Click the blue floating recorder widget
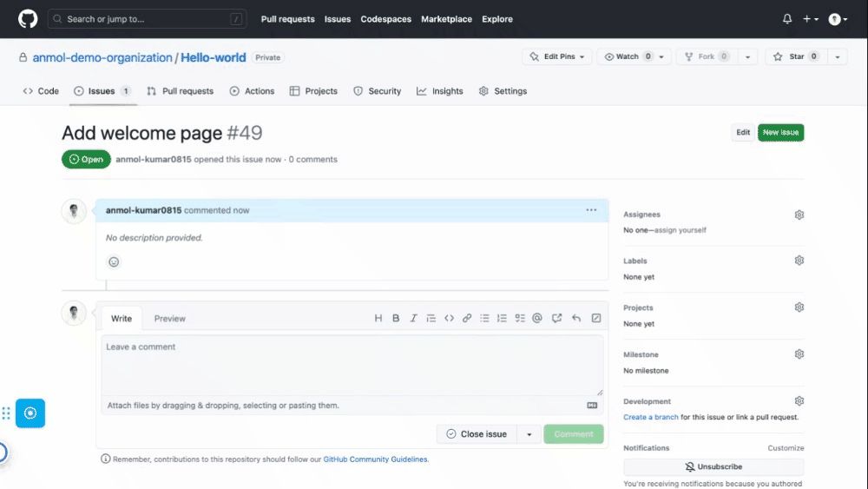Screen dimensions: 868x489 click(x=30, y=413)
